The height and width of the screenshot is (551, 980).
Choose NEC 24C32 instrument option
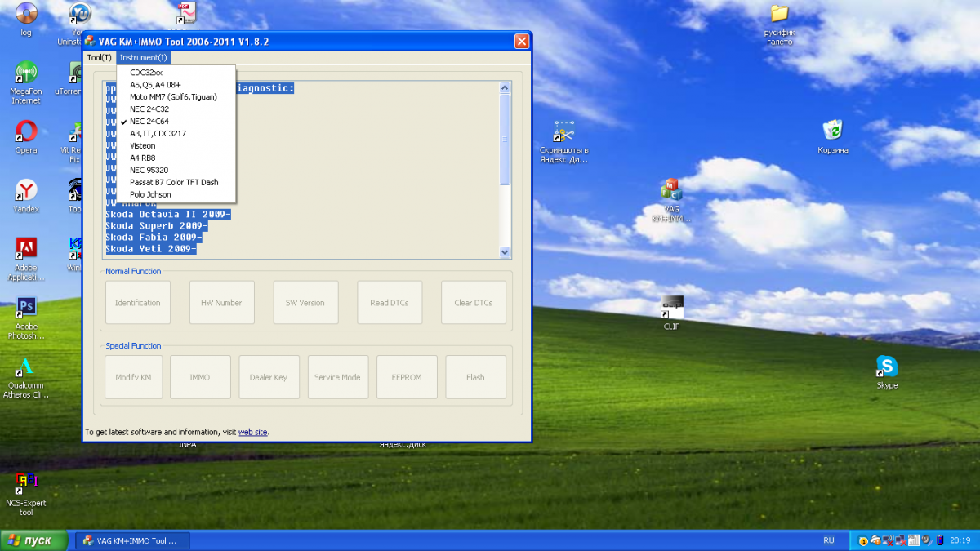click(x=149, y=109)
